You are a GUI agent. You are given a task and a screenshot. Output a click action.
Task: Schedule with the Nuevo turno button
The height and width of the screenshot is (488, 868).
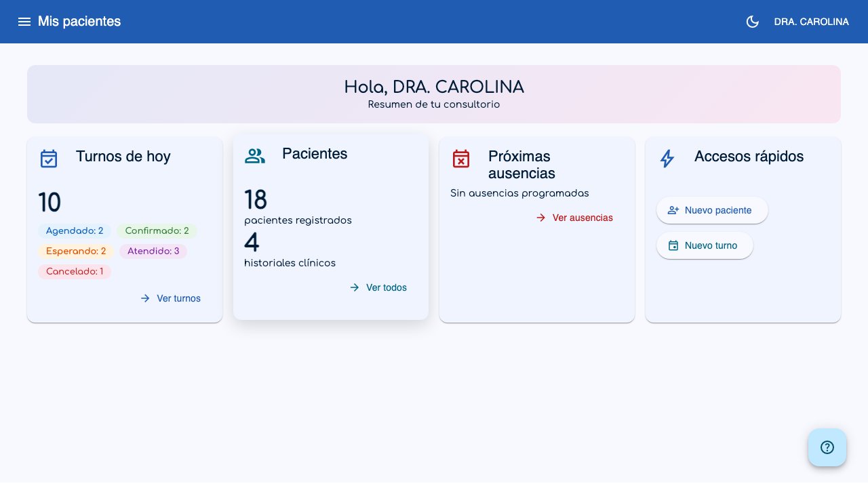(x=705, y=245)
